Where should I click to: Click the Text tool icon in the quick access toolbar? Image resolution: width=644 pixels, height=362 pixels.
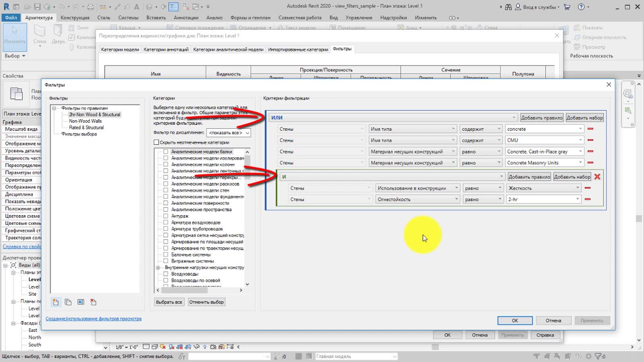[136, 7]
